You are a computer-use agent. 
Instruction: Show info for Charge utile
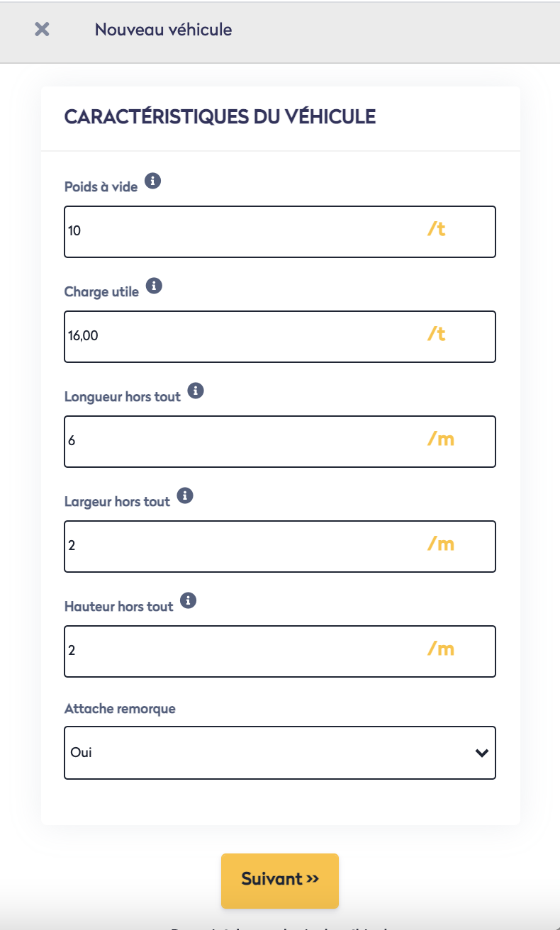point(154,286)
